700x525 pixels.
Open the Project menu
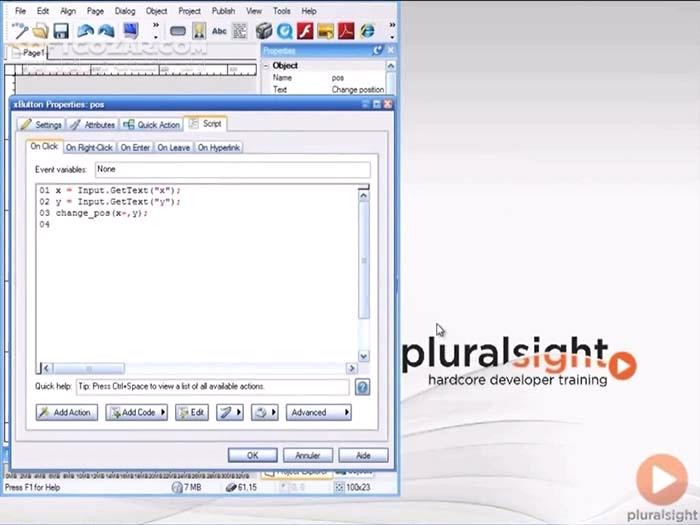tap(189, 11)
